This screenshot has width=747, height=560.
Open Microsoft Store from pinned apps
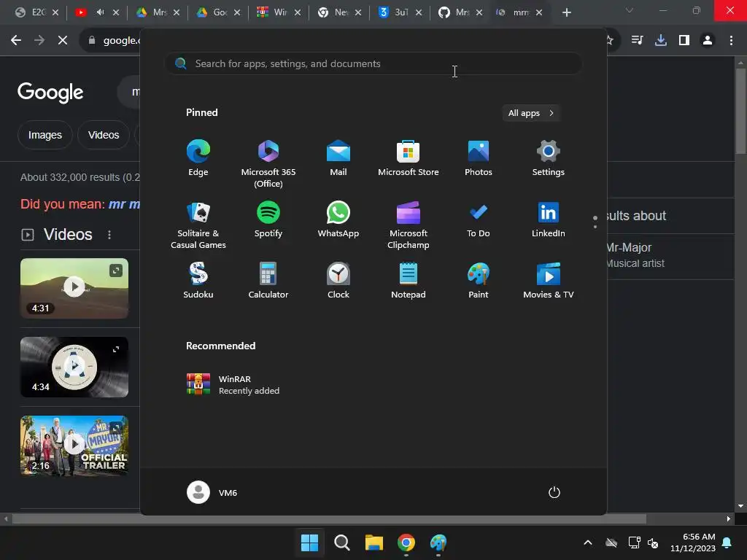click(409, 158)
